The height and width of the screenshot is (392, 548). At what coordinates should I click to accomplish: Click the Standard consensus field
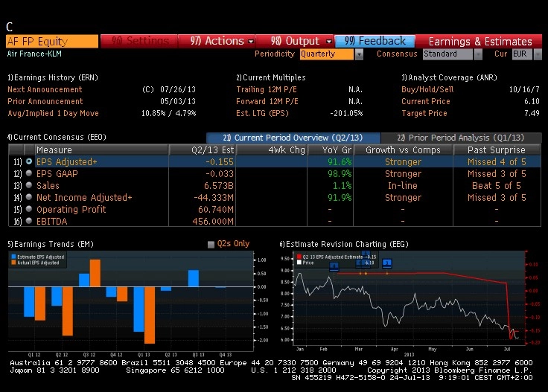tap(448, 54)
